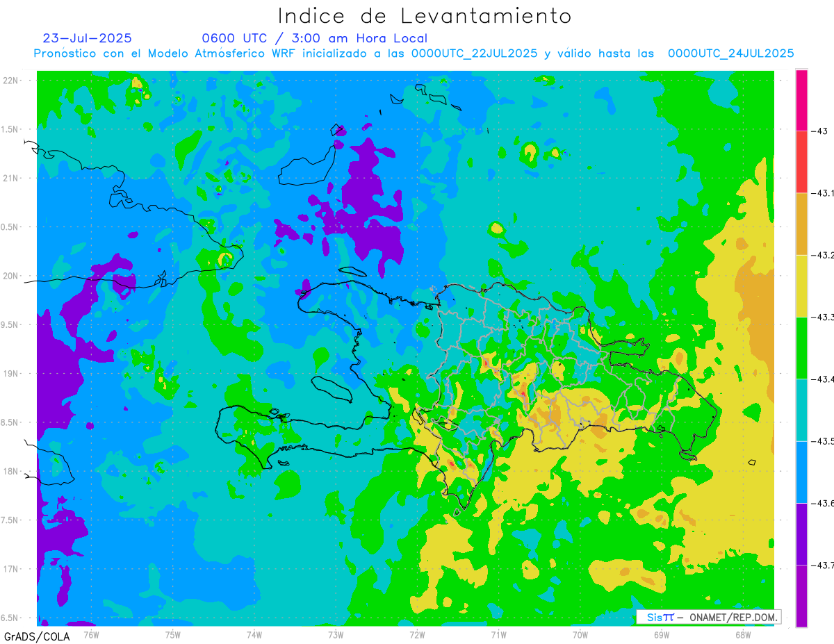Select the violet legend swatch below -43.7

pyautogui.click(x=801, y=596)
